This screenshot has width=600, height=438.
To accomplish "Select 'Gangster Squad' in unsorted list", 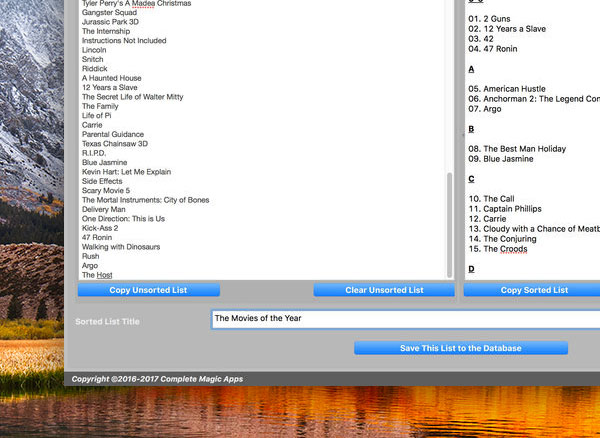I will 109,12.
